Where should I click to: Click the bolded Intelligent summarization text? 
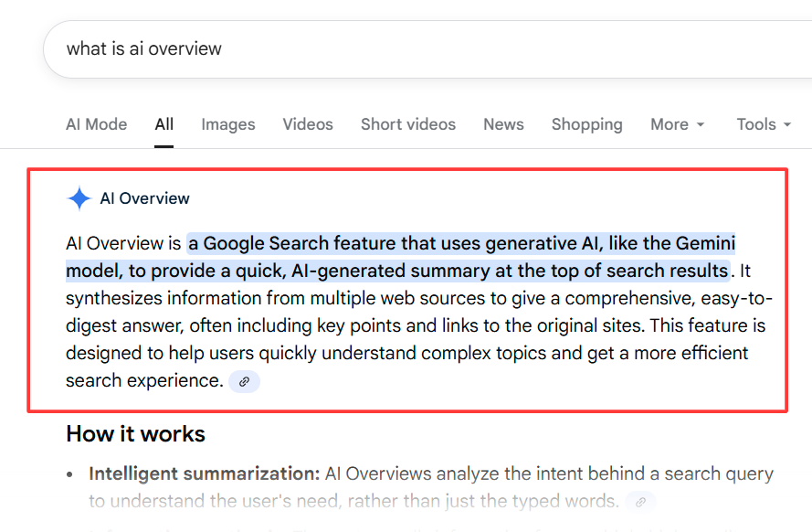[x=203, y=473]
